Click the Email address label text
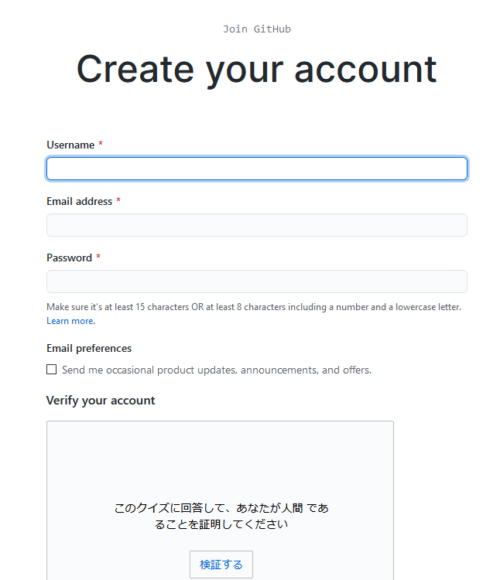 (79, 201)
